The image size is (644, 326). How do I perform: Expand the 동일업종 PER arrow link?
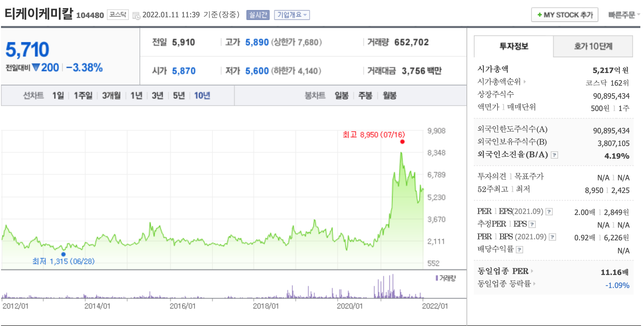tap(532, 271)
